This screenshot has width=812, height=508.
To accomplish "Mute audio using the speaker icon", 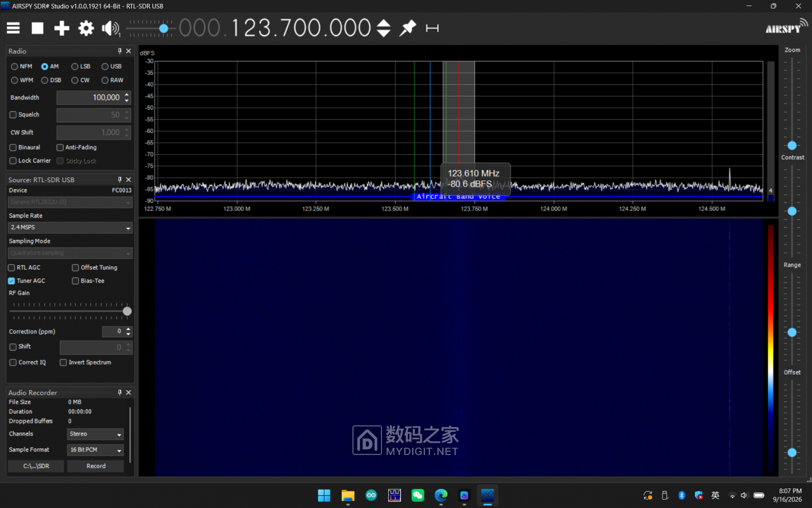I will 110,28.
